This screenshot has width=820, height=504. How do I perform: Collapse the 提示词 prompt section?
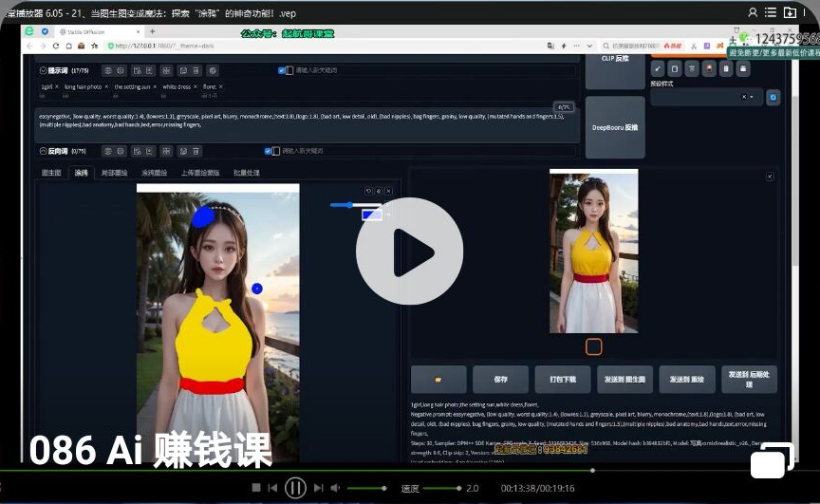click(44, 70)
